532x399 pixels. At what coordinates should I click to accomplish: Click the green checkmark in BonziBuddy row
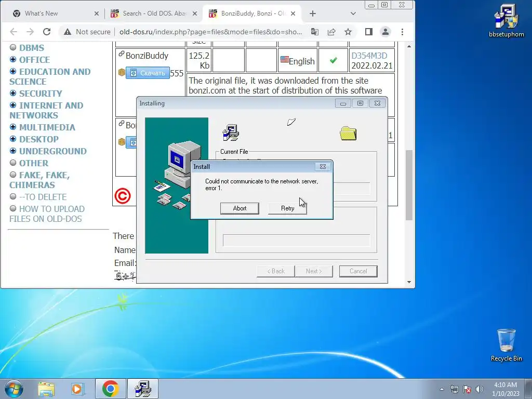(x=334, y=60)
